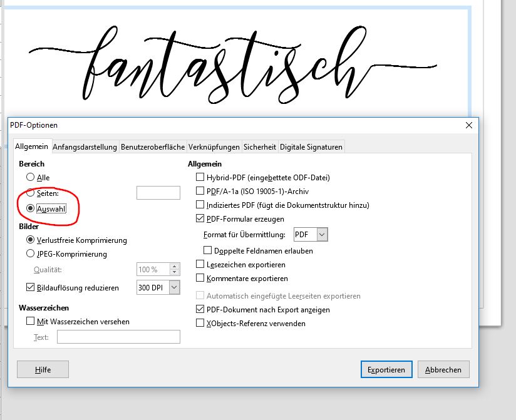Go to the Digitale Signaturen tab
This screenshot has width=516, height=420.
coord(311,146)
